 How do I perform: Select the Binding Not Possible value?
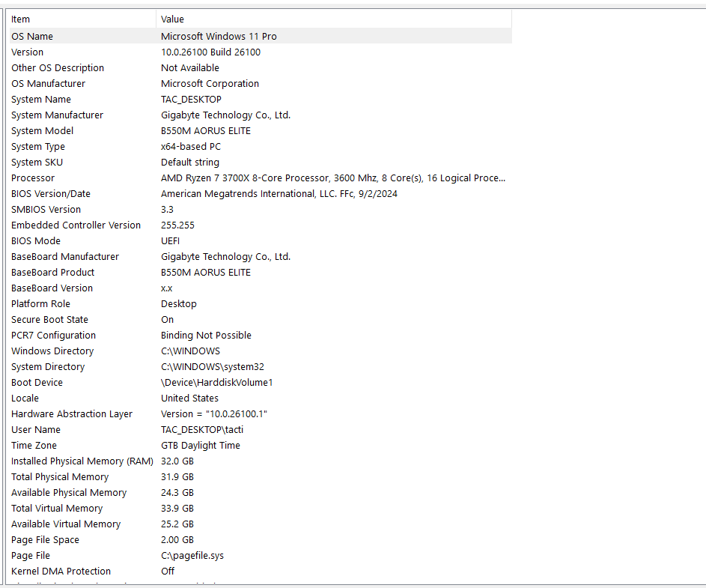tap(206, 336)
